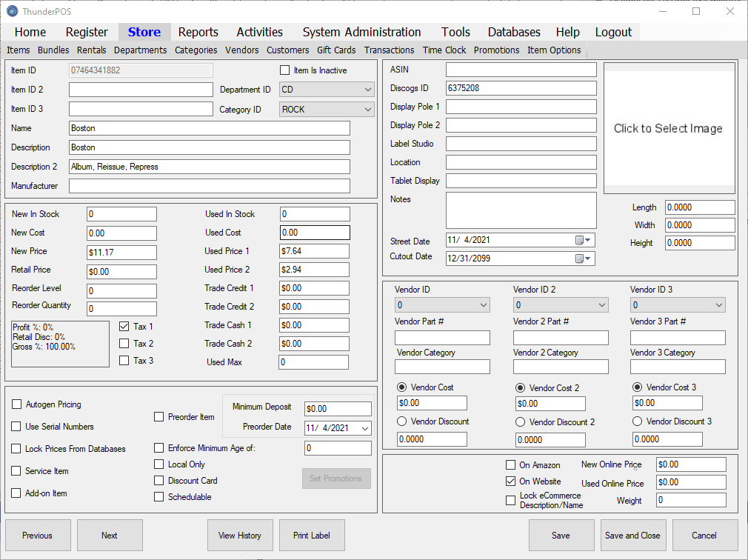
Task: Click the New Price input field
Action: [121, 251]
